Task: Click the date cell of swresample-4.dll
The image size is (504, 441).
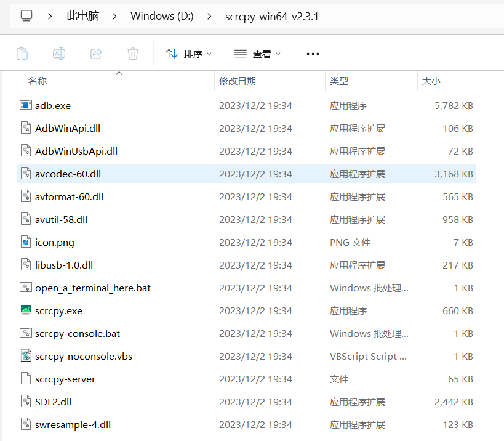Action: [x=255, y=425]
